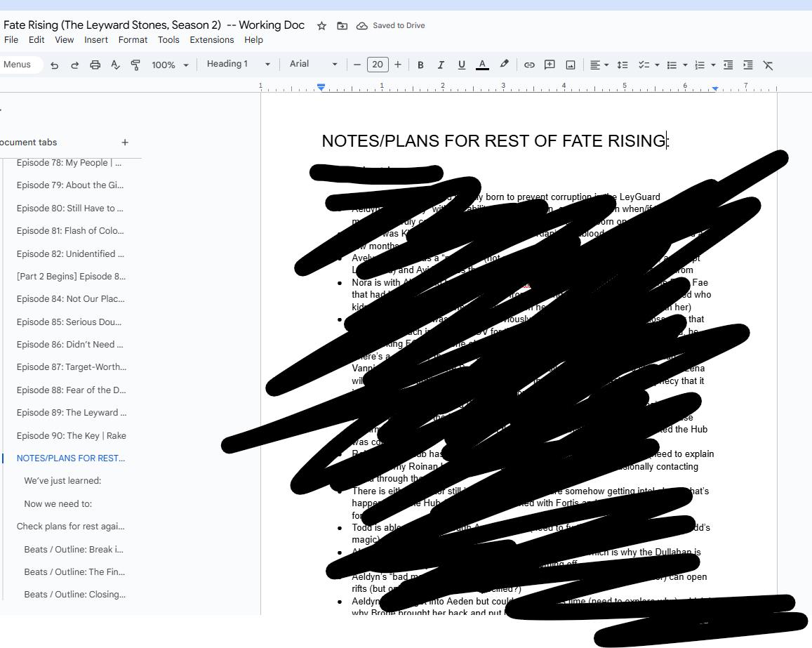Click the Add comment icon
Image resolution: width=812 pixels, height=648 pixels.
[550, 65]
